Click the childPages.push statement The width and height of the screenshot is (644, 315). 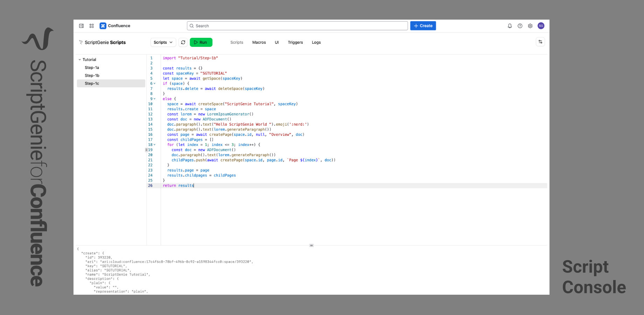click(253, 160)
